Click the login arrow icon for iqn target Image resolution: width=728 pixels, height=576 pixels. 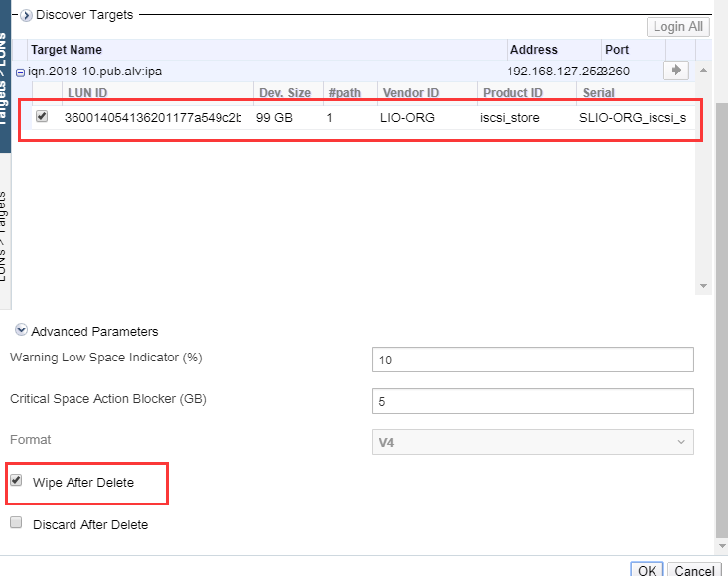[676, 71]
